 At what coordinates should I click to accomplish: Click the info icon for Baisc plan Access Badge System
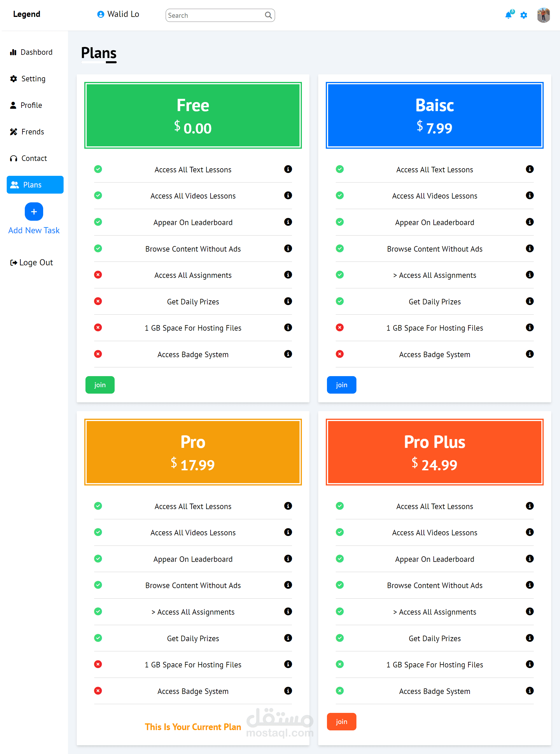[529, 354]
